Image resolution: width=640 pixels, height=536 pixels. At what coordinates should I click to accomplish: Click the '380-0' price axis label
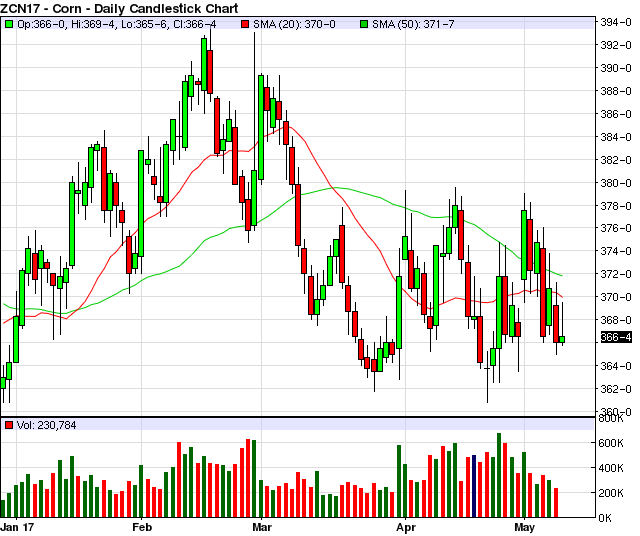click(616, 182)
